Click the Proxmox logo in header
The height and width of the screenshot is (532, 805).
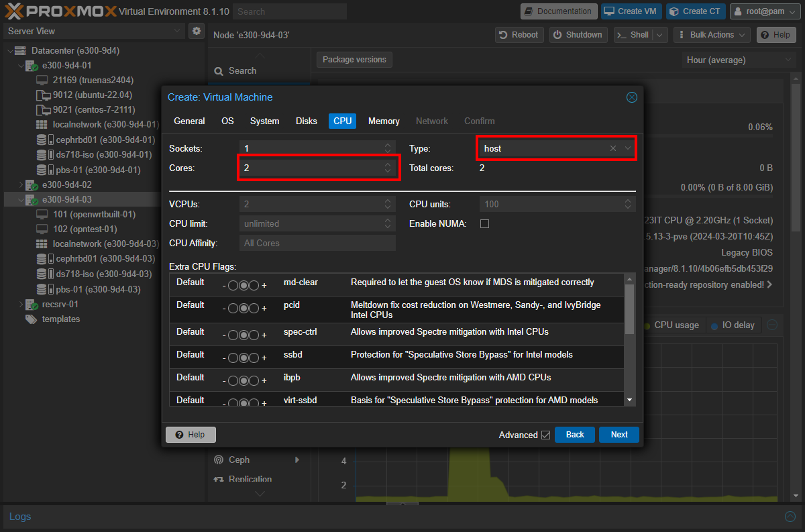tap(60, 11)
